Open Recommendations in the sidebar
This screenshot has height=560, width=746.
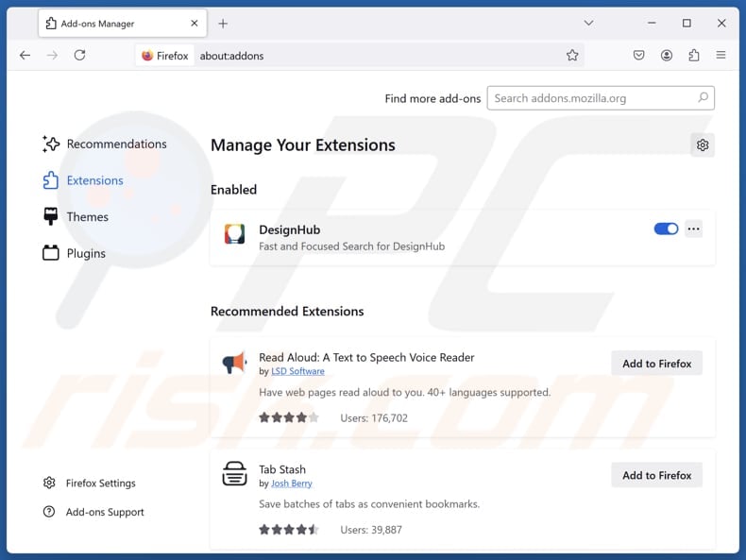104,144
